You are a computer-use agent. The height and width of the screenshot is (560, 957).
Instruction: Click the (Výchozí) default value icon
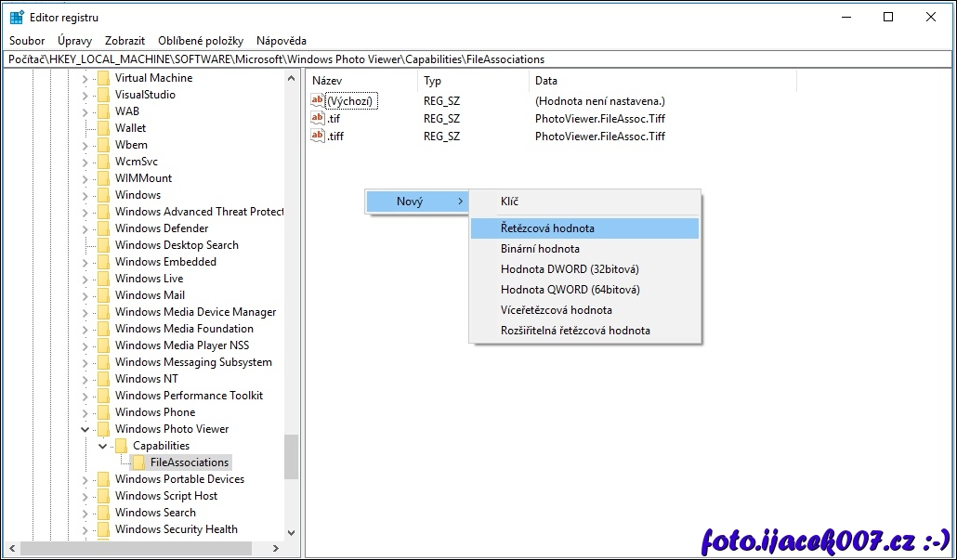click(x=318, y=100)
